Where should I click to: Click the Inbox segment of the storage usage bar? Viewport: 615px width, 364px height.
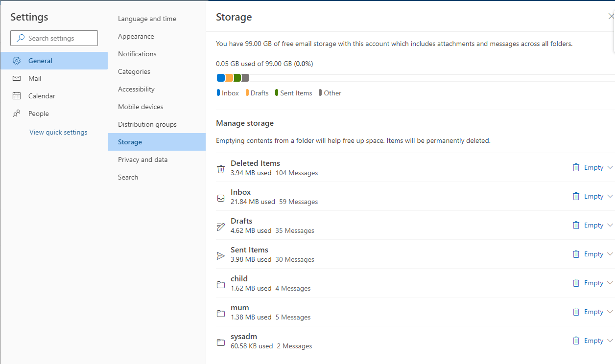(x=220, y=77)
